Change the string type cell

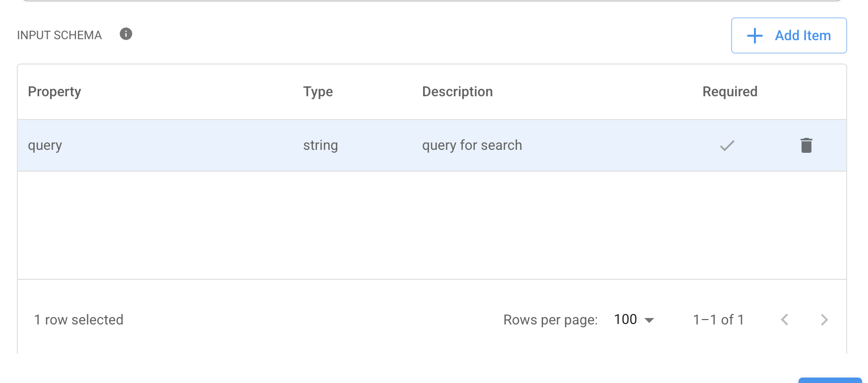coord(320,145)
